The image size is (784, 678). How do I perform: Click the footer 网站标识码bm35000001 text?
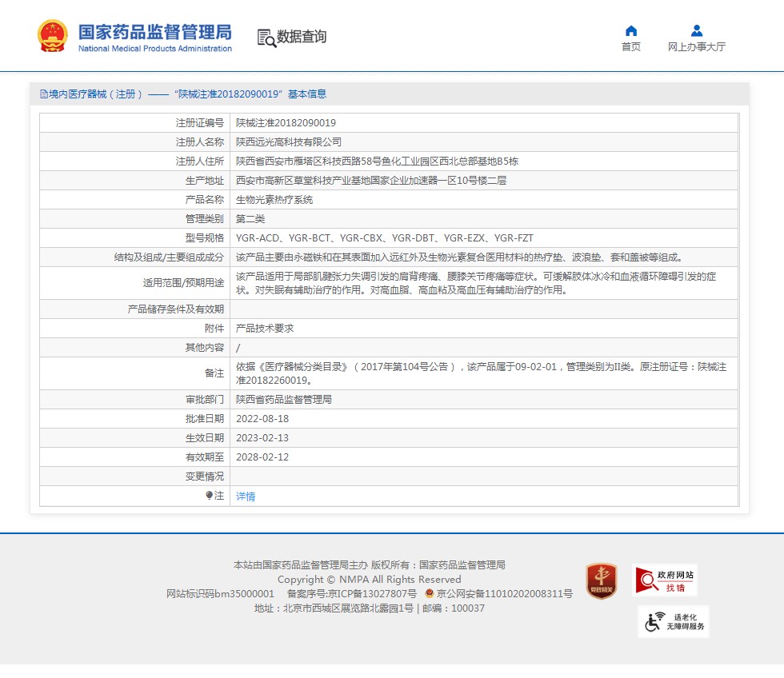tap(221, 593)
